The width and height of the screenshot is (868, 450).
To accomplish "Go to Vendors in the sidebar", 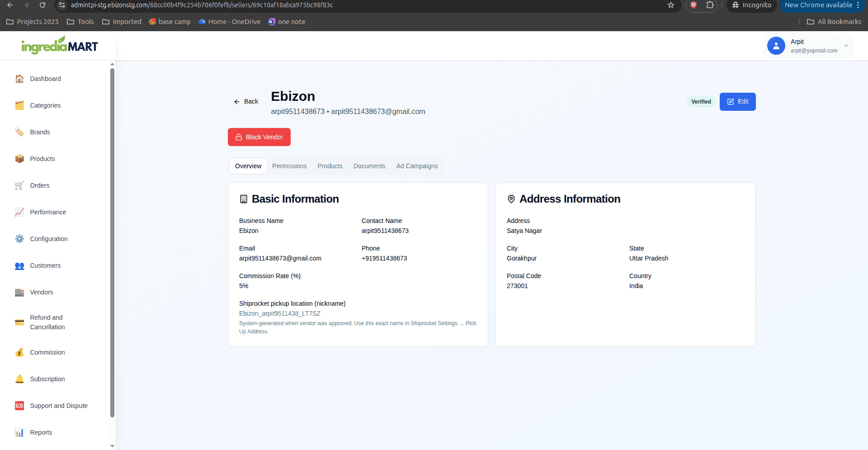I will click(42, 292).
